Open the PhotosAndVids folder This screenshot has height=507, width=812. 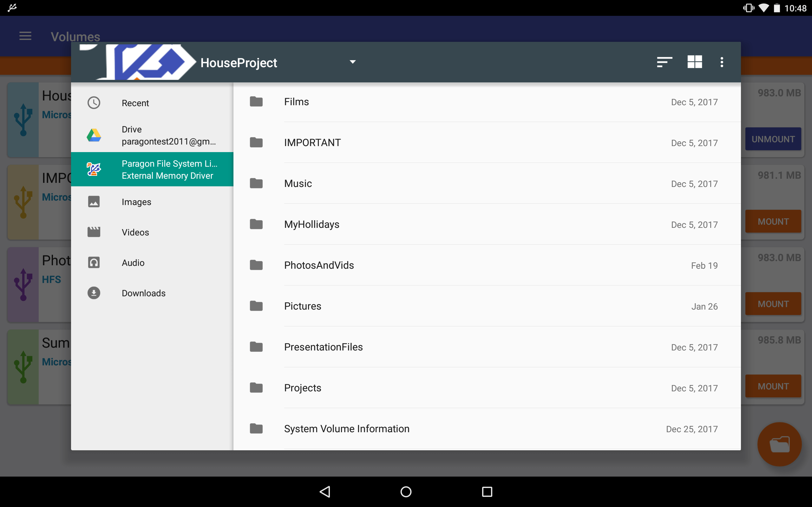tap(319, 265)
